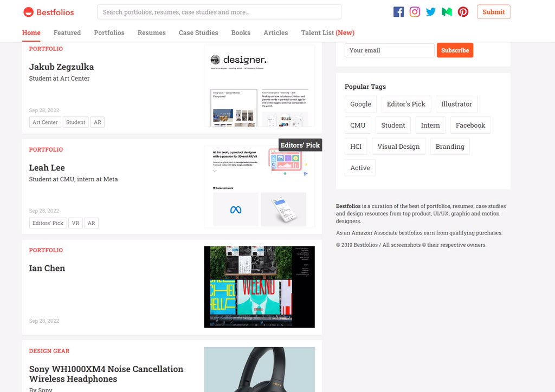Select the Illustrator popular tag

(456, 104)
